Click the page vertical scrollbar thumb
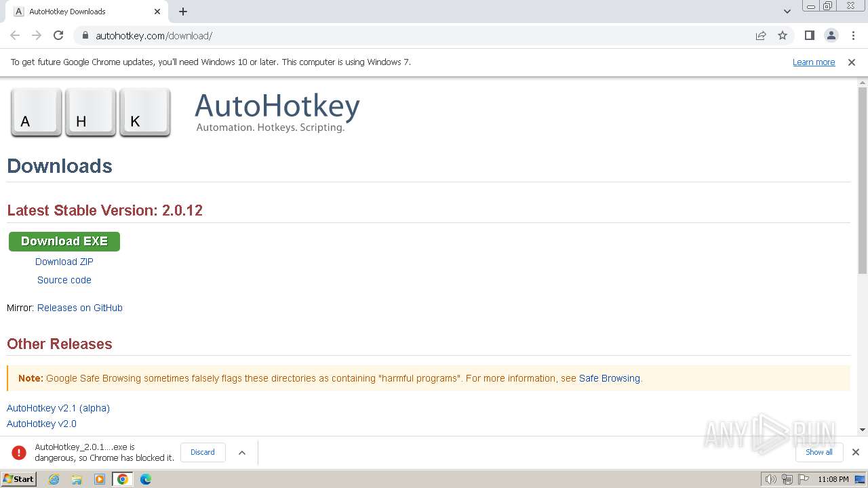The image size is (868, 488). point(863,180)
